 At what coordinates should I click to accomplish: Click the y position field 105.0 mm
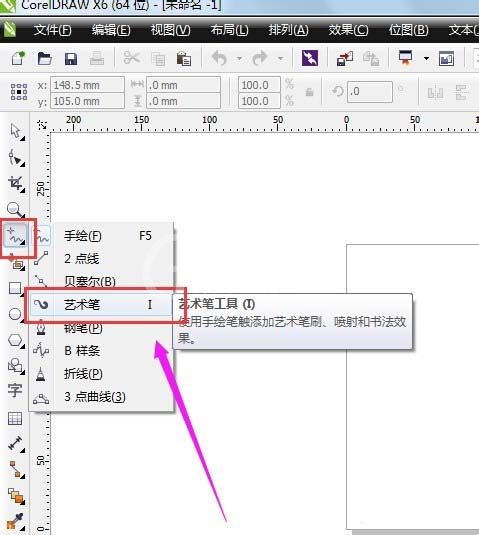tap(87, 101)
